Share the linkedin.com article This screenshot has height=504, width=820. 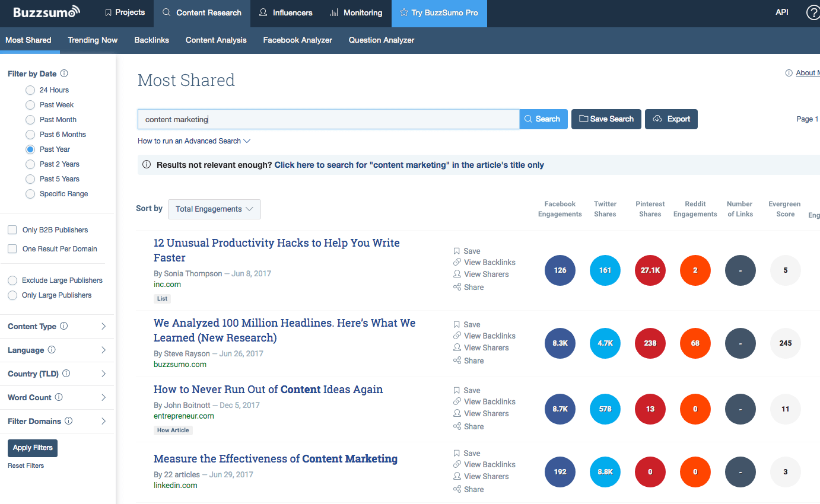point(469,489)
